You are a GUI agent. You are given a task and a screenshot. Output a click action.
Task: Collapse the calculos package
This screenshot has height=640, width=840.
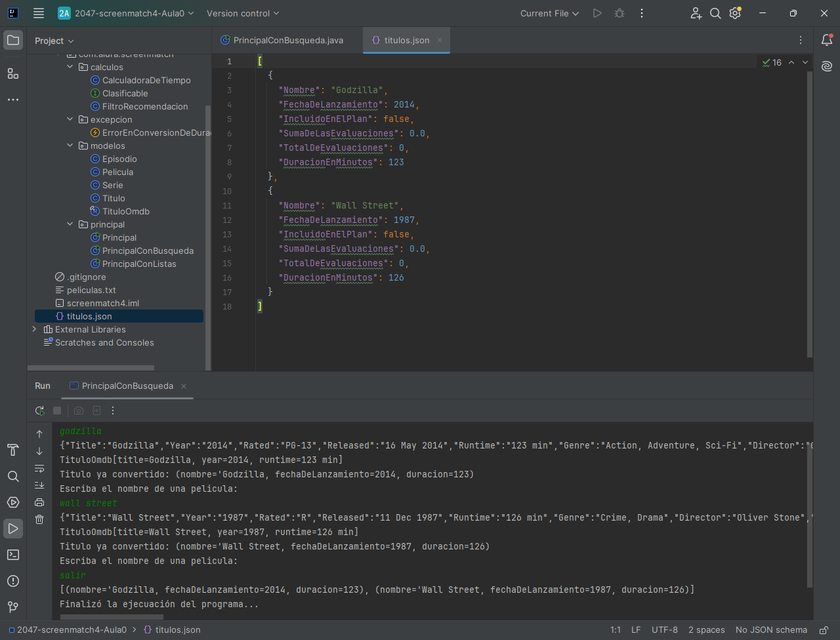(70, 67)
